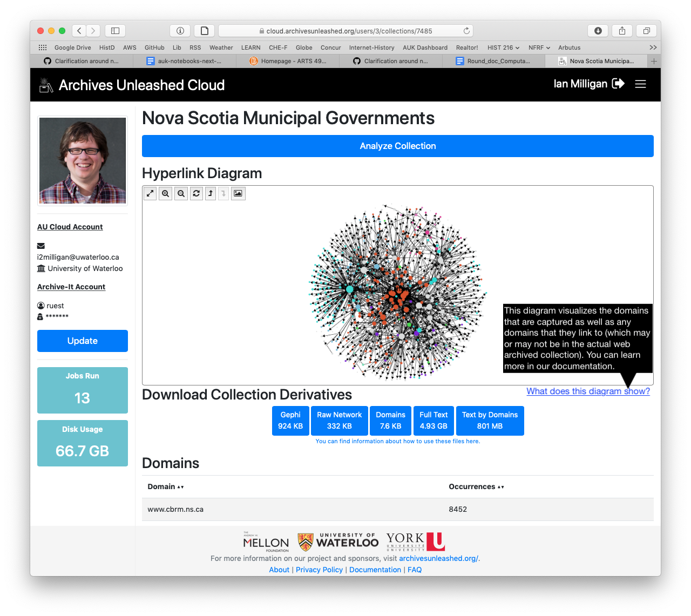Go forward in browser history
Viewport: 691px width, 616px height.
tap(93, 31)
